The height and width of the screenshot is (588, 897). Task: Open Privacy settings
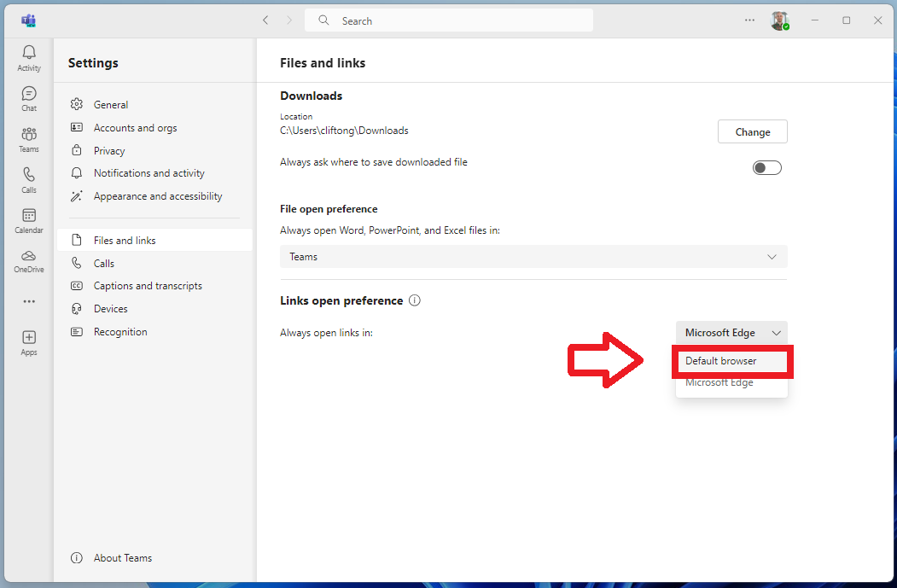click(154, 150)
